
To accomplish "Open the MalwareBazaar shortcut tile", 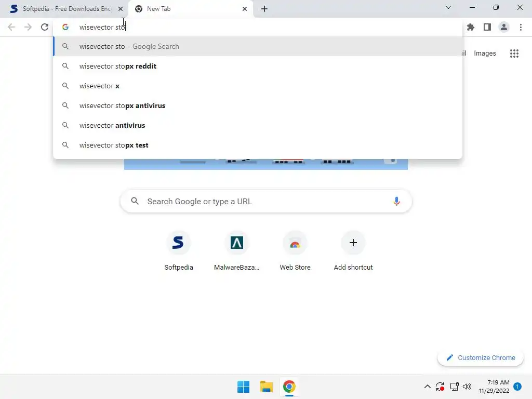I will [x=236, y=251].
